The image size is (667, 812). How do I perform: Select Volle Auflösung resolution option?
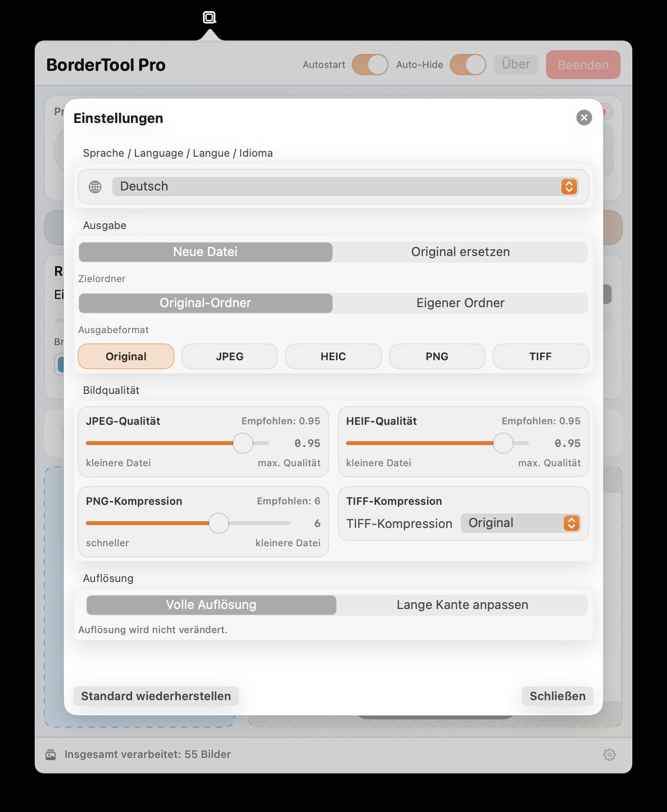pos(211,605)
